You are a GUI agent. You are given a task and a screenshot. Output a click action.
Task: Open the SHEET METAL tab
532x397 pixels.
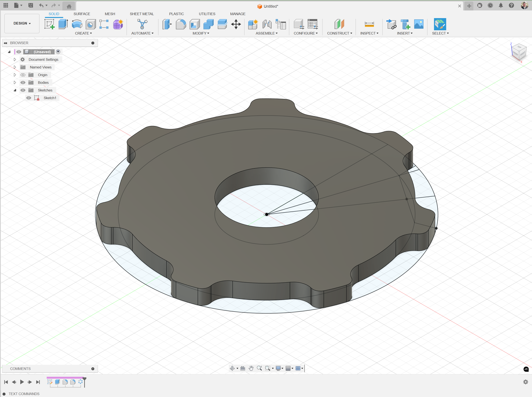click(142, 14)
